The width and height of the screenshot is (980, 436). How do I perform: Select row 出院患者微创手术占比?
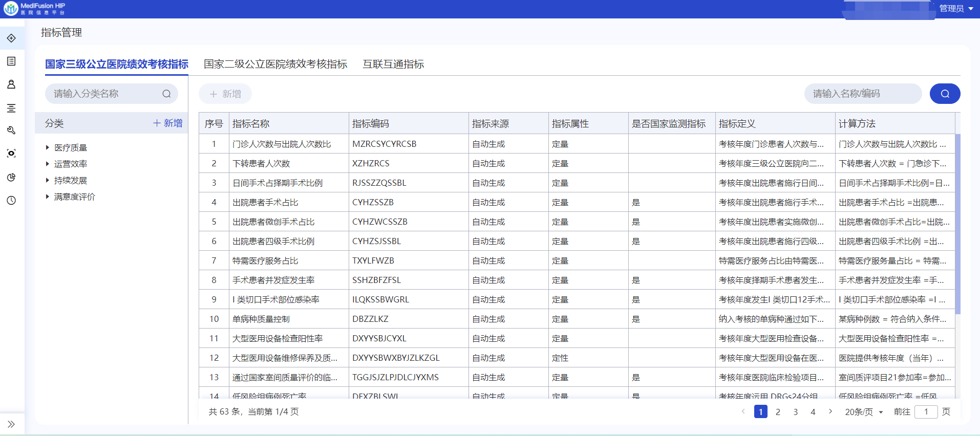(577, 222)
